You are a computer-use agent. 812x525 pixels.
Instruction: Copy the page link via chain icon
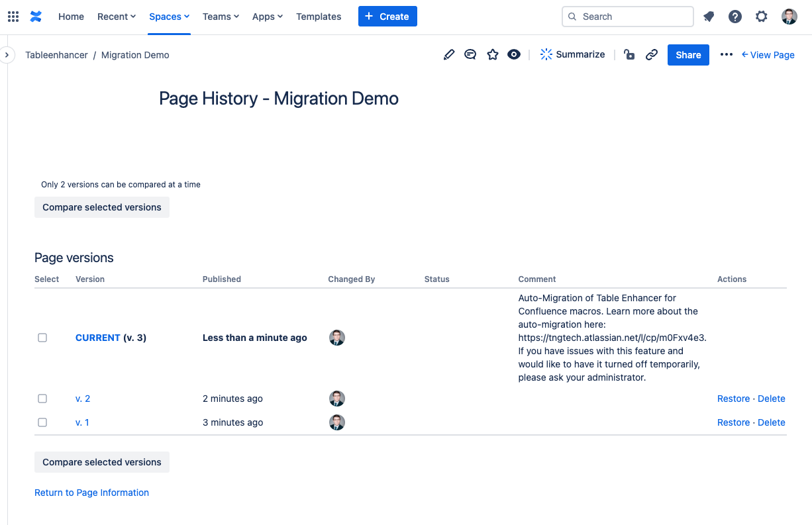[652, 55]
